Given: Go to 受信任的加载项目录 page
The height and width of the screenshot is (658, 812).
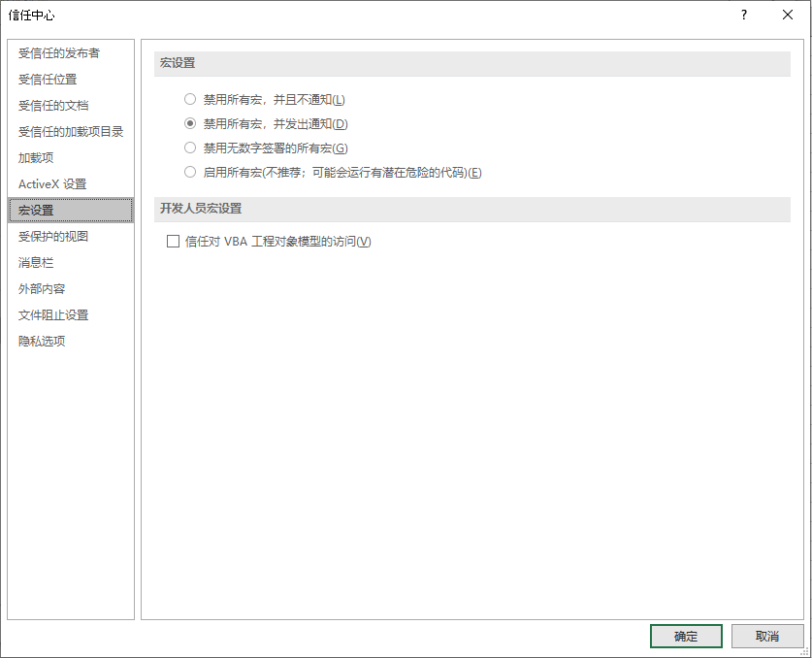Looking at the screenshot, I should click(x=71, y=132).
